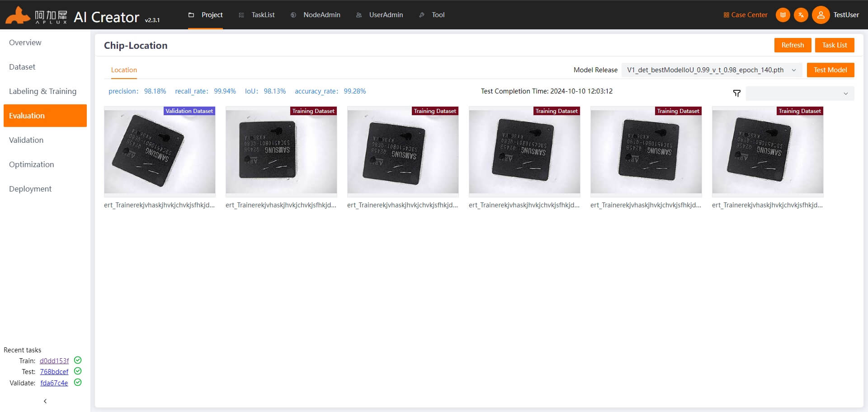868x412 pixels.
Task: Click the APLUX AI Creator logo
Action: [x=82, y=16]
